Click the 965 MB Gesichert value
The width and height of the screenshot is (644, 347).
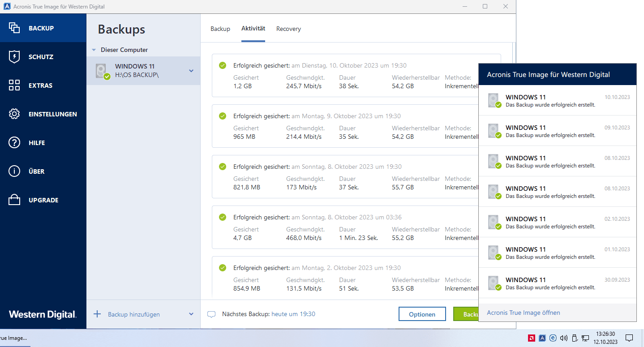[x=244, y=137]
